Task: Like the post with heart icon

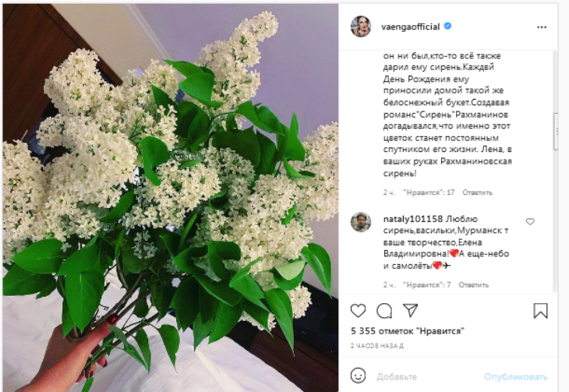Action: tap(358, 311)
